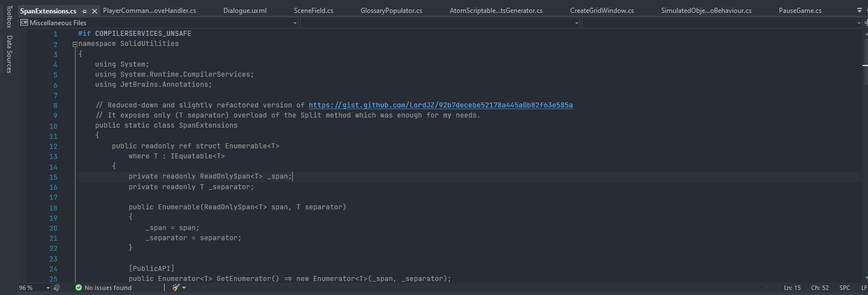Click the C# icon beside Miscellaneous Files

point(24,23)
